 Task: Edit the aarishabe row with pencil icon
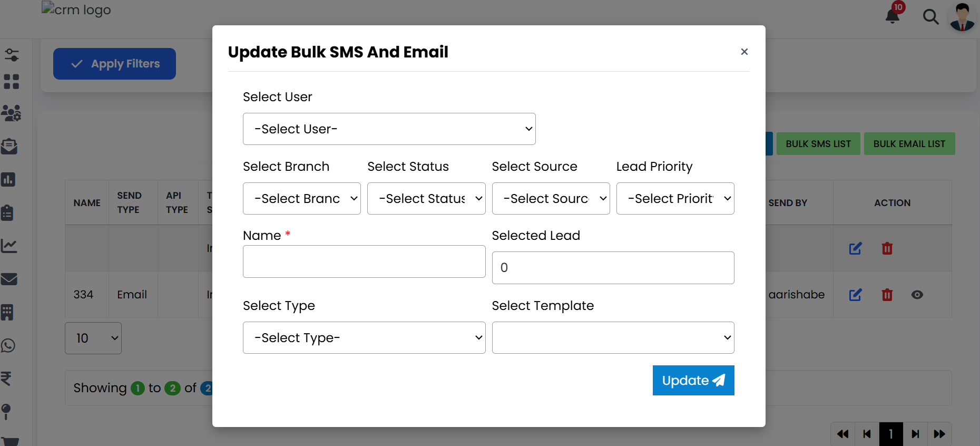(855, 295)
